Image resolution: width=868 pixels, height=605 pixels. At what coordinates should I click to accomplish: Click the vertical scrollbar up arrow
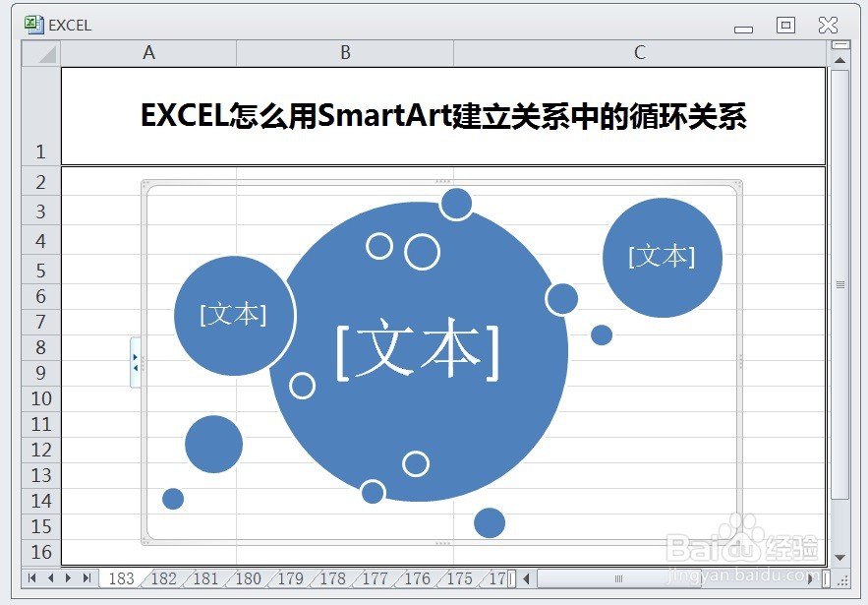(839, 60)
